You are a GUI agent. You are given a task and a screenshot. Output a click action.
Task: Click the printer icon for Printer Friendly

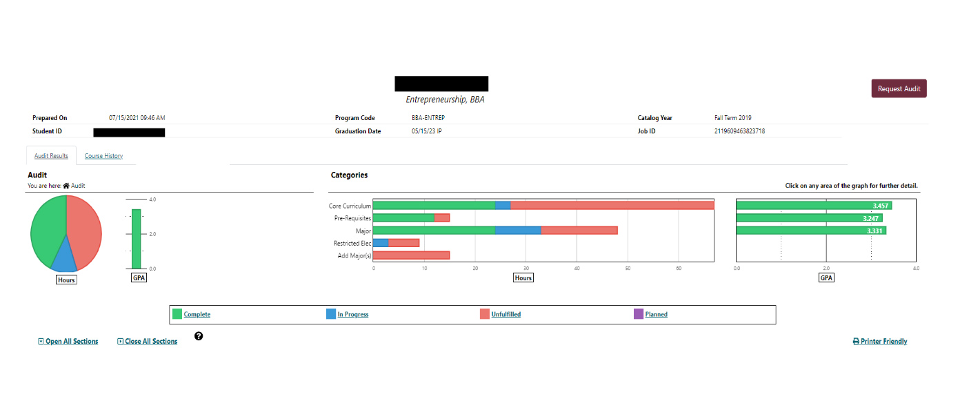[856, 342]
